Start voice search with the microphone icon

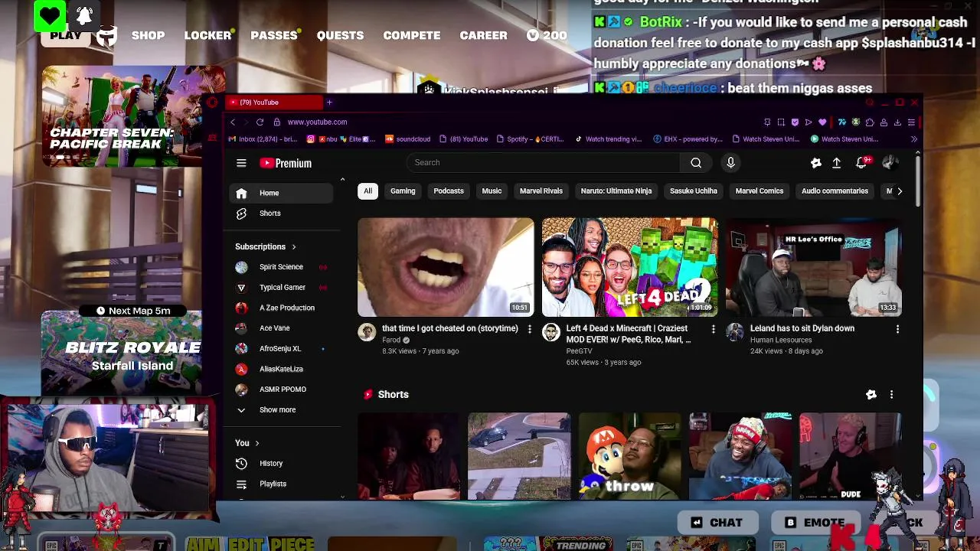pos(730,162)
